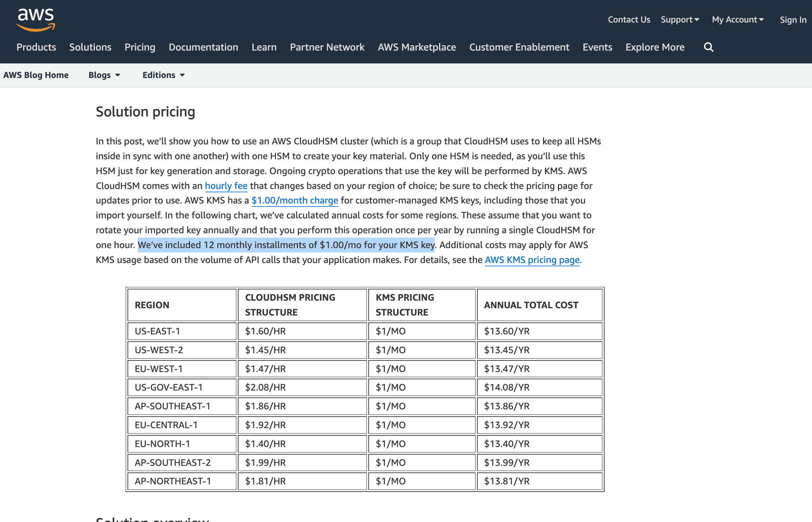Open the Solutions menu
The width and height of the screenshot is (812, 522).
click(x=90, y=47)
